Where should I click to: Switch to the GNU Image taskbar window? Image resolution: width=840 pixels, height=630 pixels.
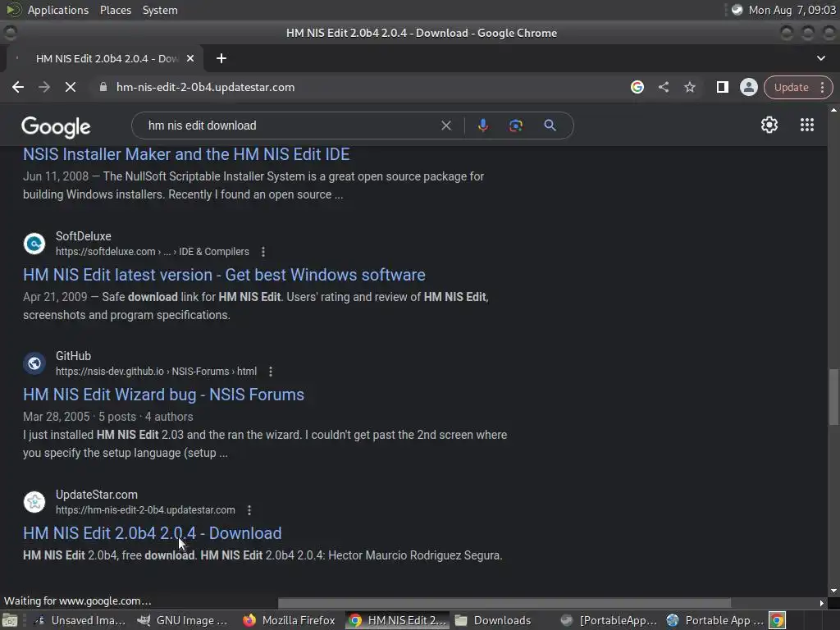coord(182,620)
